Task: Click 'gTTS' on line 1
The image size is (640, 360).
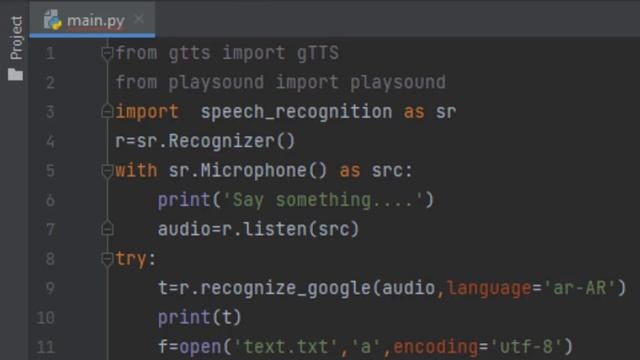Action: click(318, 53)
